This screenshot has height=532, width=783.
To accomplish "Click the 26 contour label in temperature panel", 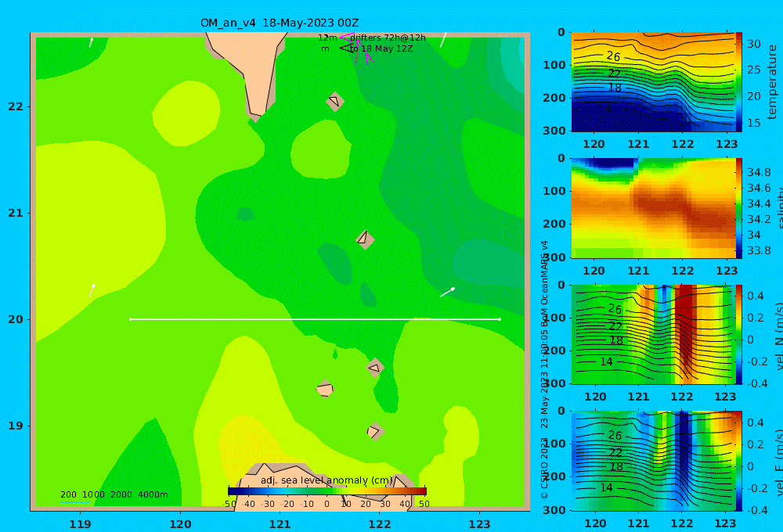I will [x=613, y=56].
